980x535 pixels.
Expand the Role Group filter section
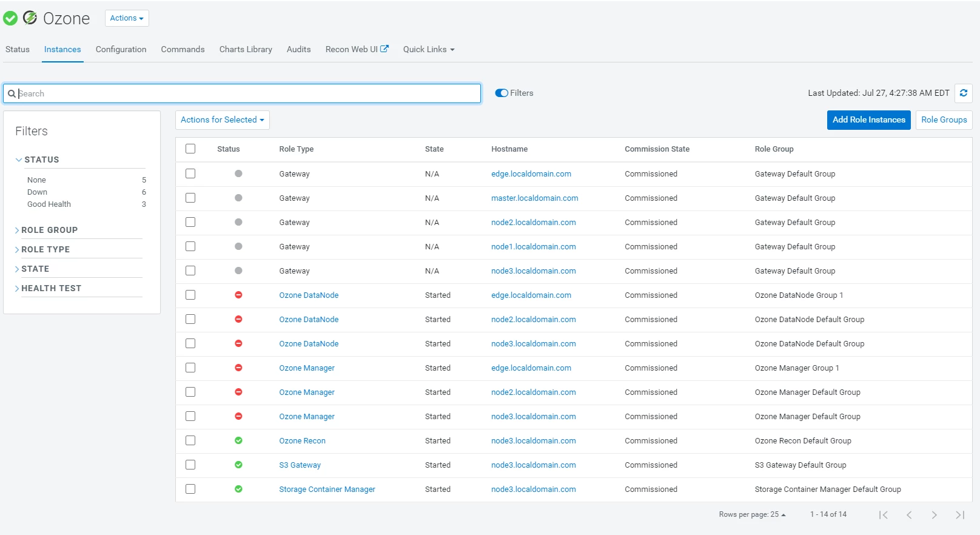point(49,230)
